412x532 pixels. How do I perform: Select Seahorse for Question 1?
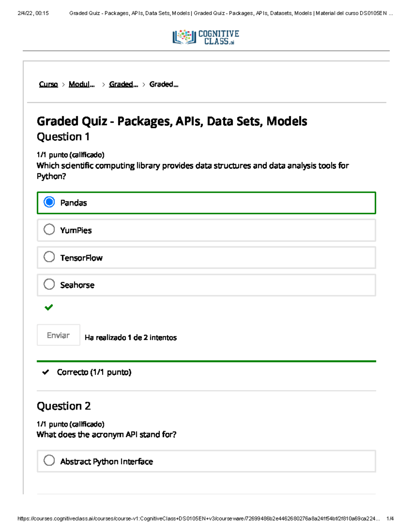coord(49,284)
